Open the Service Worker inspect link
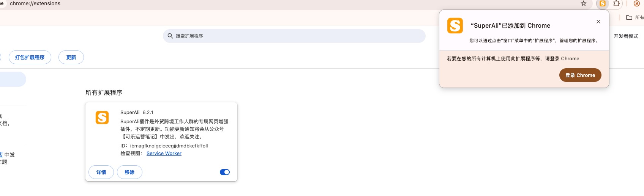Viewport: 644px width, 196px height. (164, 154)
